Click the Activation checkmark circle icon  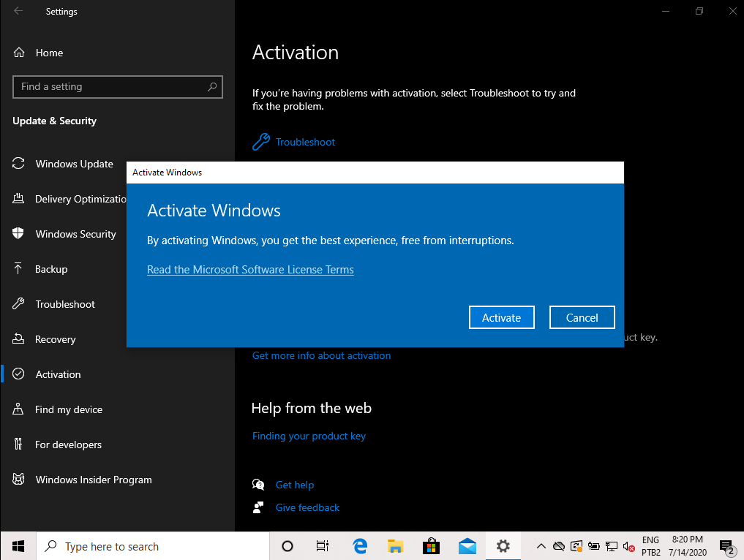click(x=18, y=374)
